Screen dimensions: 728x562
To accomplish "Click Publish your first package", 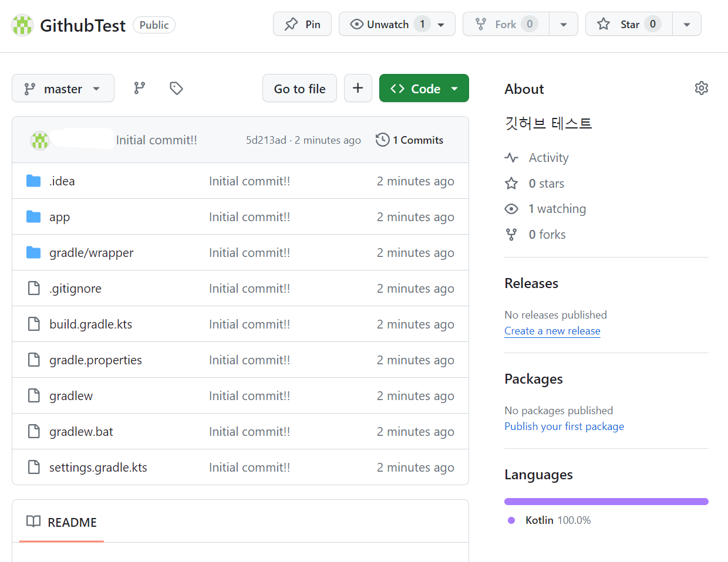I will pyautogui.click(x=564, y=426).
